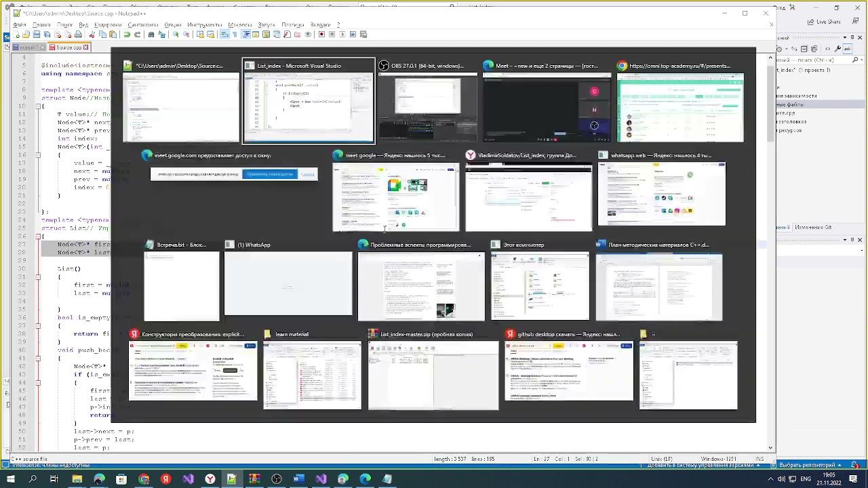This screenshot has height=488, width=868.
Task: Click the Print icon in Notepad++ toolbar
Action: click(x=79, y=35)
